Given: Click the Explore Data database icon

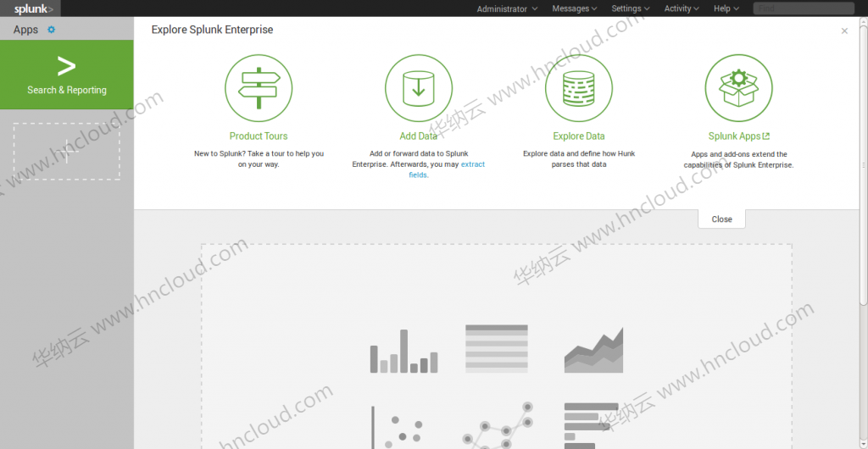Looking at the screenshot, I should pyautogui.click(x=578, y=88).
